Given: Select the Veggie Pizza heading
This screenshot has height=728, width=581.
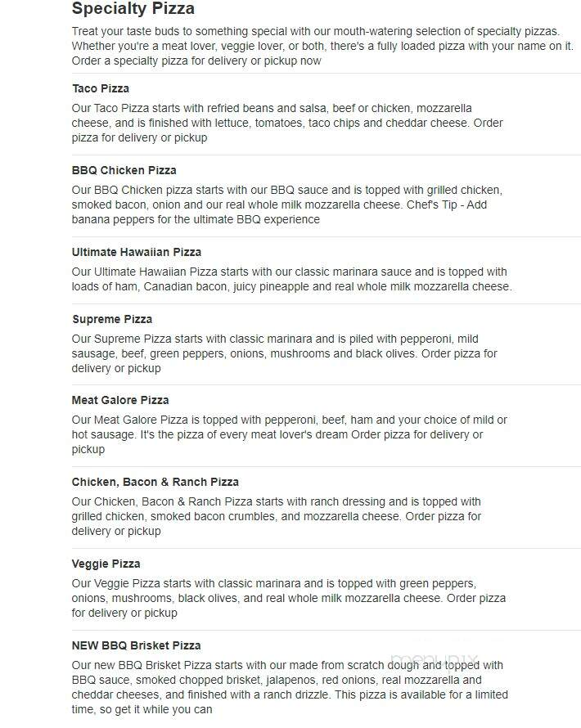Looking at the screenshot, I should tap(106, 564).
